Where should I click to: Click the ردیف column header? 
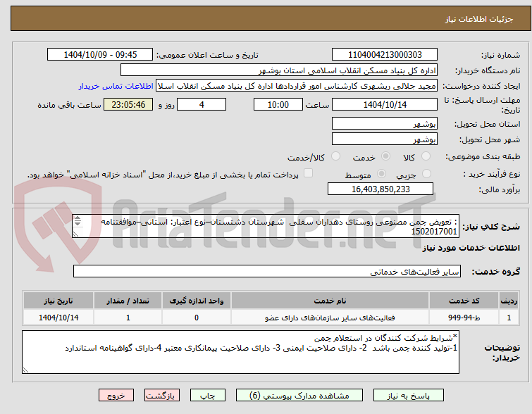(x=509, y=301)
